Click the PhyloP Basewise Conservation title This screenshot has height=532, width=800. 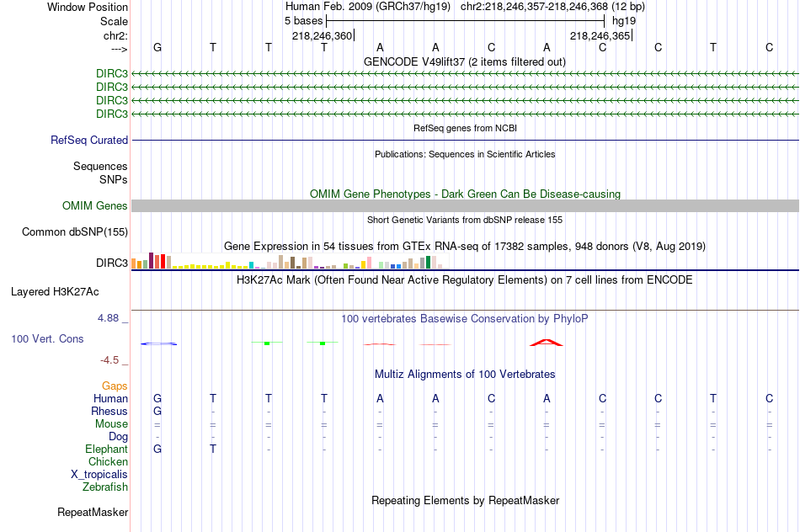[465, 319]
